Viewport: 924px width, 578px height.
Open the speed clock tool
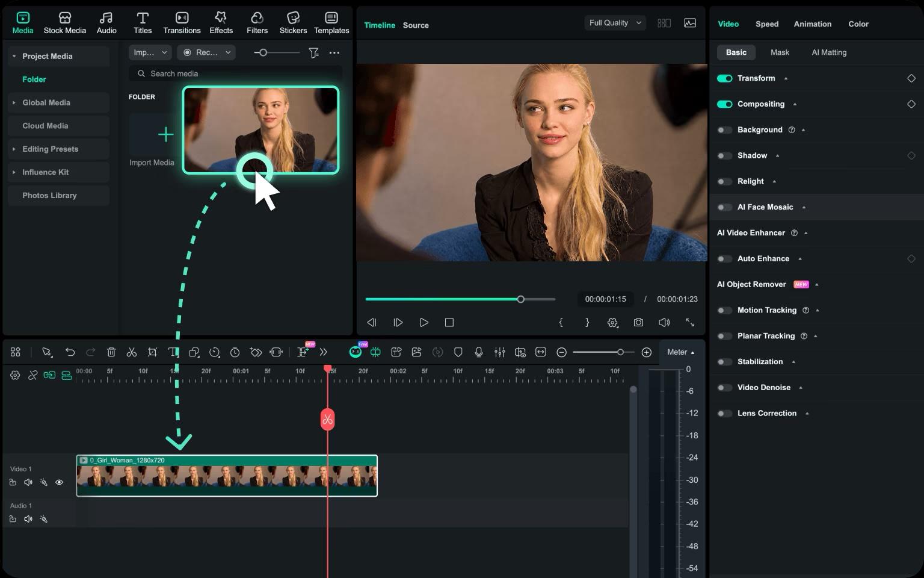click(215, 352)
